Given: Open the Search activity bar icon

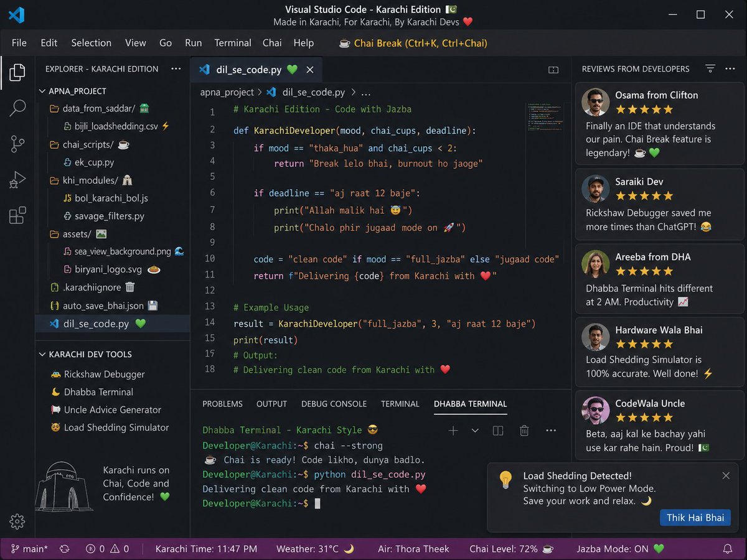Looking at the screenshot, I should (x=17, y=108).
